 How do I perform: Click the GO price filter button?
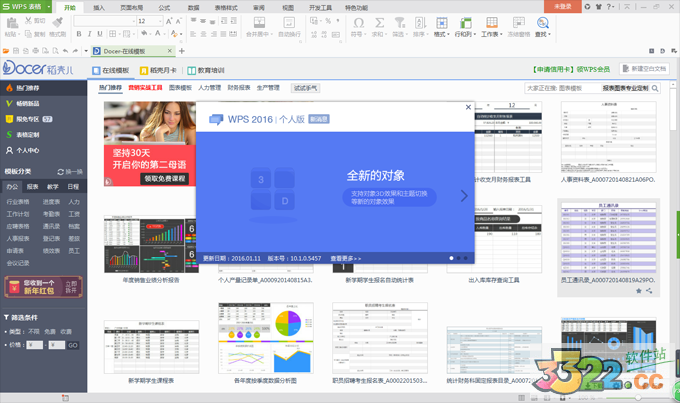(73, 345)
